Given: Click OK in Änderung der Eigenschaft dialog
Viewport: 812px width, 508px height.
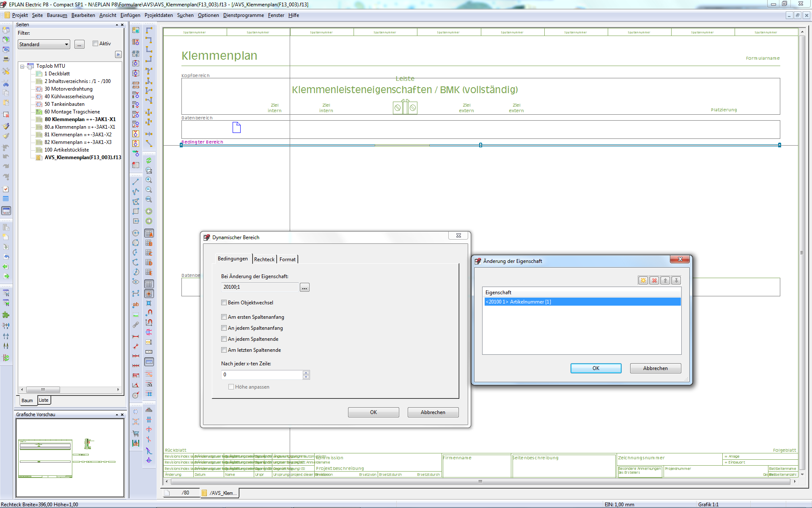Looking at the screenshot, I should point(596,368).
